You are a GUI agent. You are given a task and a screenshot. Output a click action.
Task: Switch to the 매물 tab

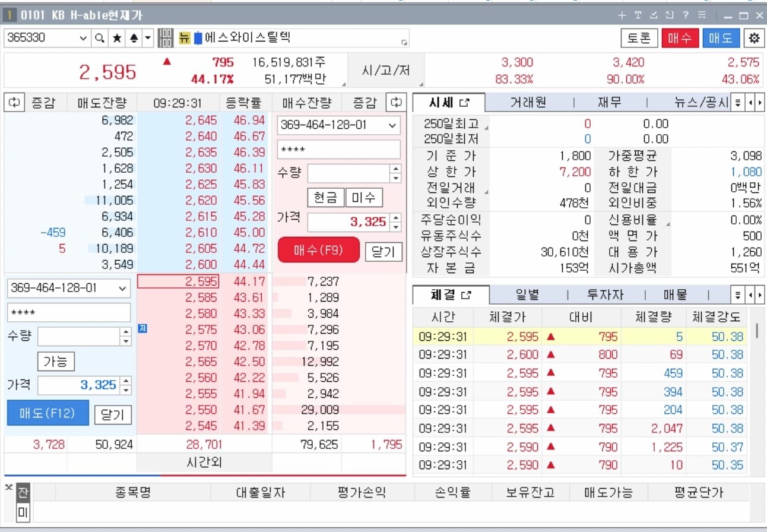pyautogui.click(x=675, y=294)
